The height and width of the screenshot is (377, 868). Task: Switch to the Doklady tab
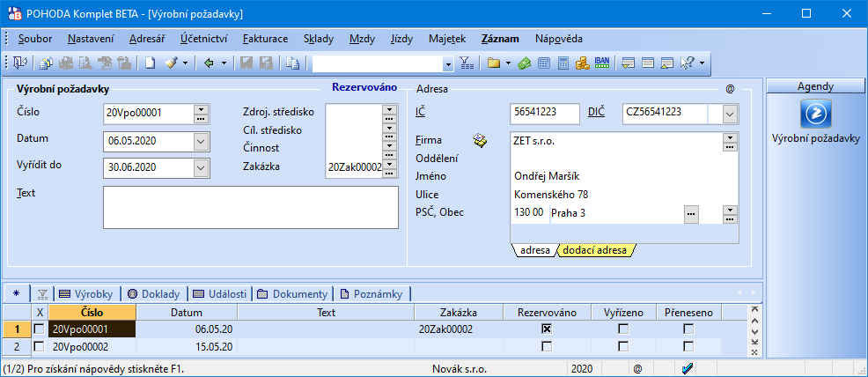(x=156, y=294)
